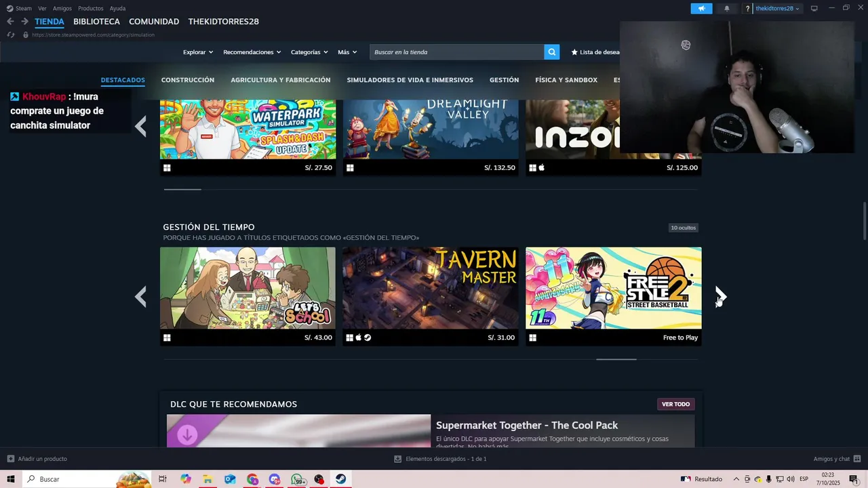Image resolution: width=868 pixels, height=488 pixels.
Task: Expand the Más dropdown
Action: click(347, 52)
